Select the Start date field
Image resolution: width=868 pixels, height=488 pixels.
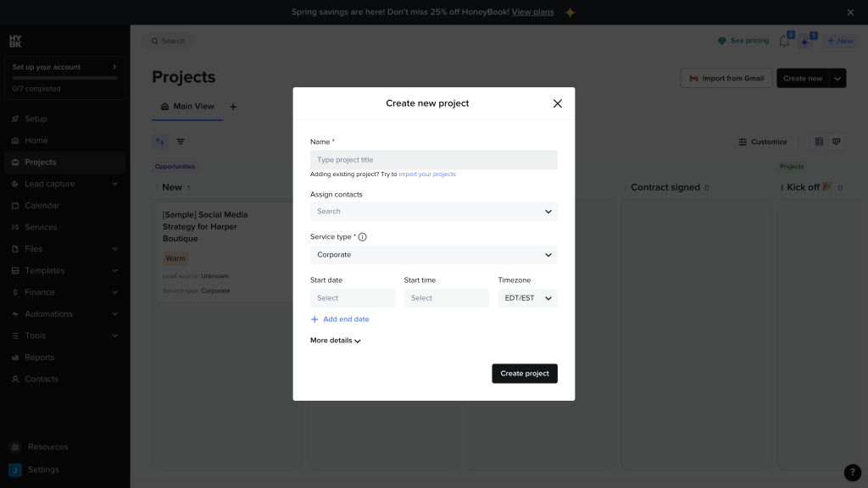tap(353, 298)
